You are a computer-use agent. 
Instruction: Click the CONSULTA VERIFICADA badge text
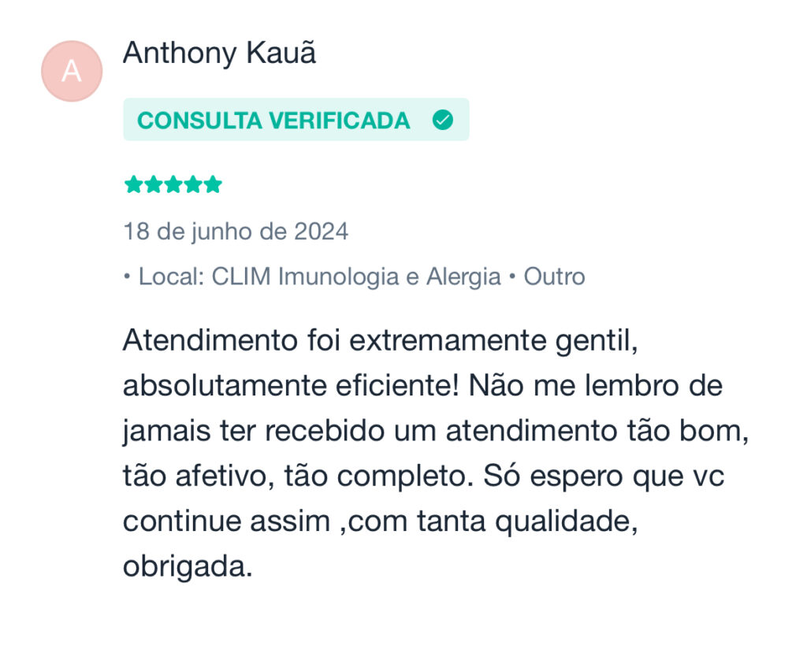click(x=273, y=121)
